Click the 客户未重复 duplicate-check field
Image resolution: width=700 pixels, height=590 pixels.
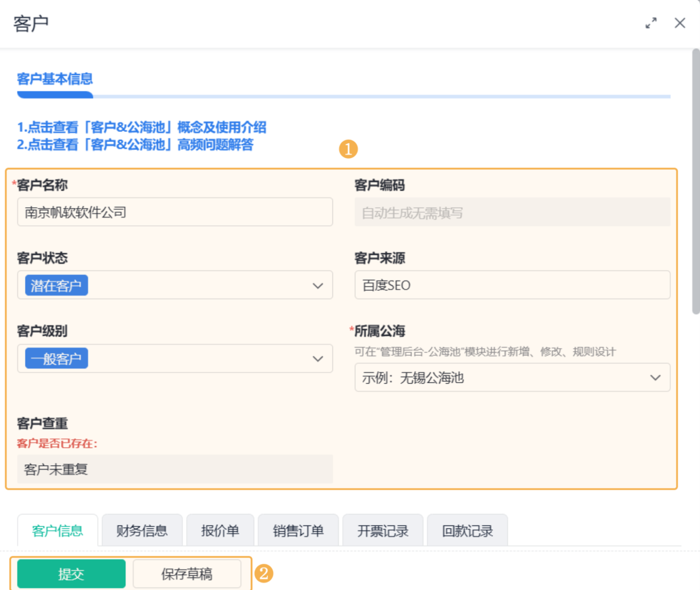coord(175,469)
